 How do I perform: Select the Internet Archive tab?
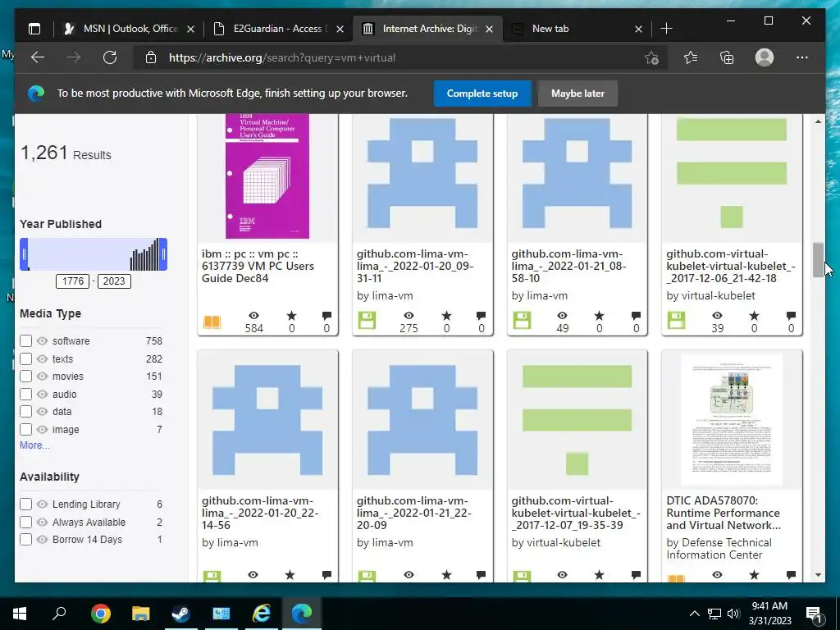(x=427, y=29)
